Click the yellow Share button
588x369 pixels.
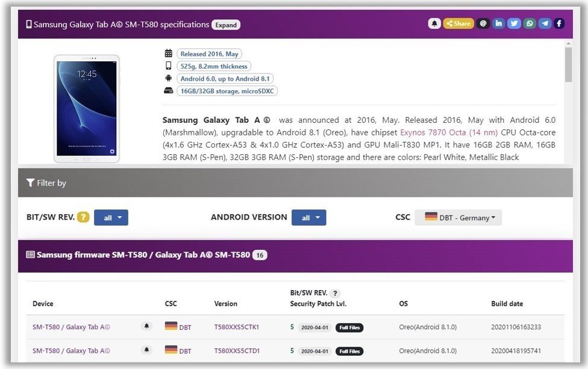(458, 23)
